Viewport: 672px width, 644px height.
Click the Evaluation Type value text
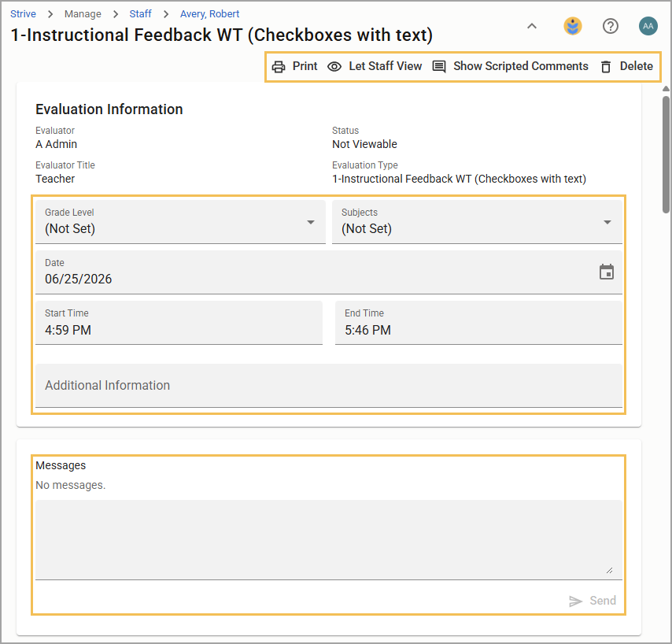[x=459, y=179]
